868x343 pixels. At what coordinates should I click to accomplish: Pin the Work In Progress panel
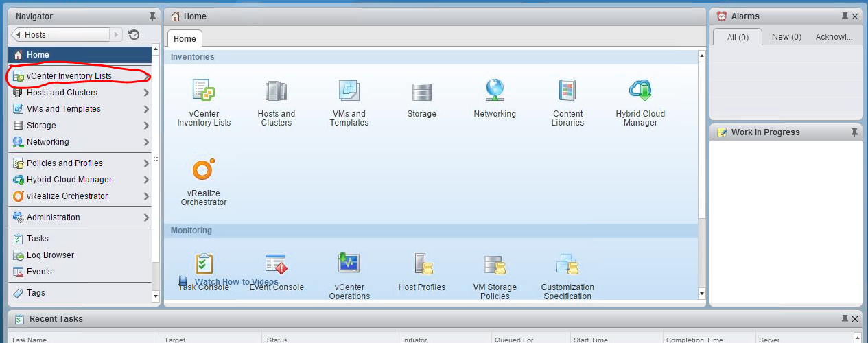854,132
